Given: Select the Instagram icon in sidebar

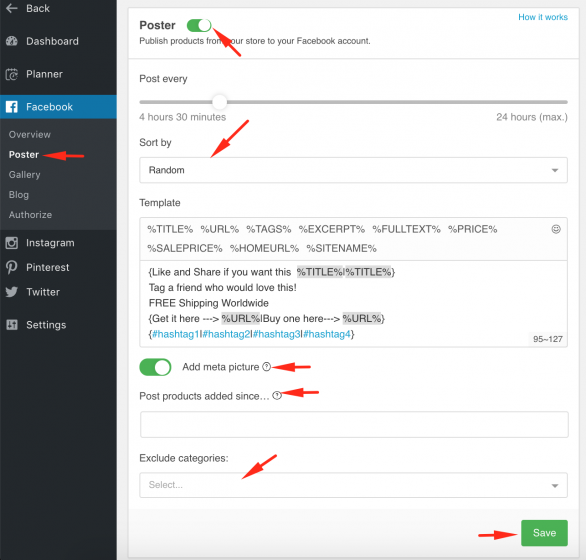Looking at the screenshot, I should click(x=12, y=243).
